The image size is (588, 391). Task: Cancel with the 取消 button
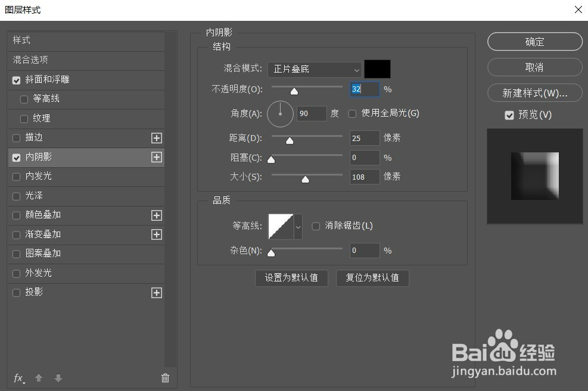[x=535, y=67]
